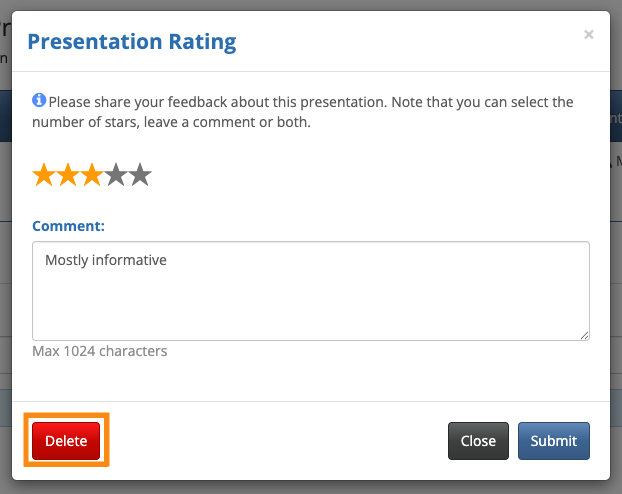Grab the comment box resize handle
The image size is (622, 494).
coord(583,334)
